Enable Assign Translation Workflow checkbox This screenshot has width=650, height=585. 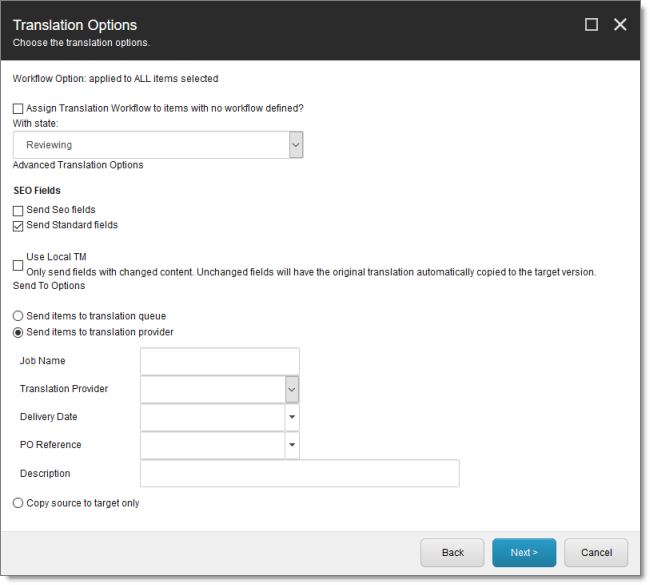tap(18, 109)
